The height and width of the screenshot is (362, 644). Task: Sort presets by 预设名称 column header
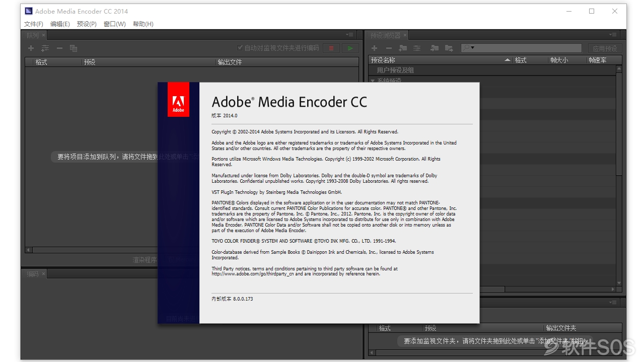click(383, 60)
